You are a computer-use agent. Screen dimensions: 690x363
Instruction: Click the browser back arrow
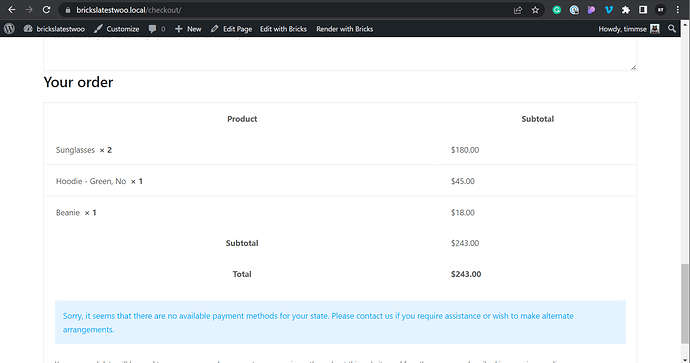(x=12, y=10)
